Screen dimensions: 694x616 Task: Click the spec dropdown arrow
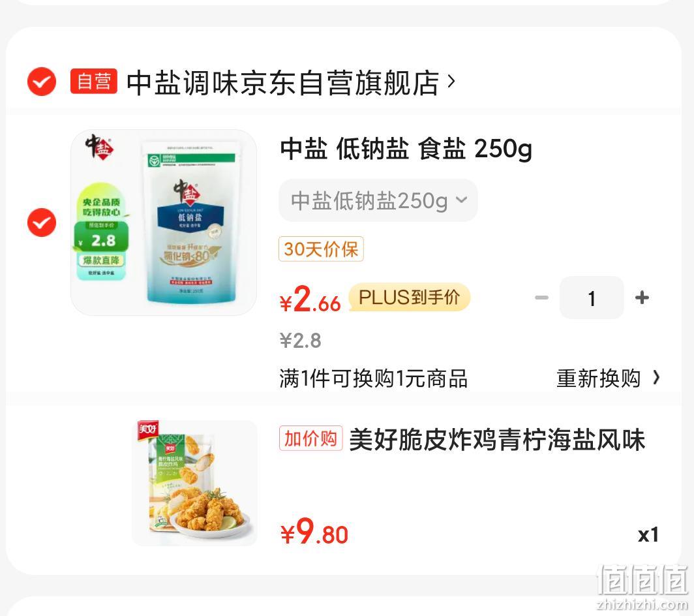[461, 200]
